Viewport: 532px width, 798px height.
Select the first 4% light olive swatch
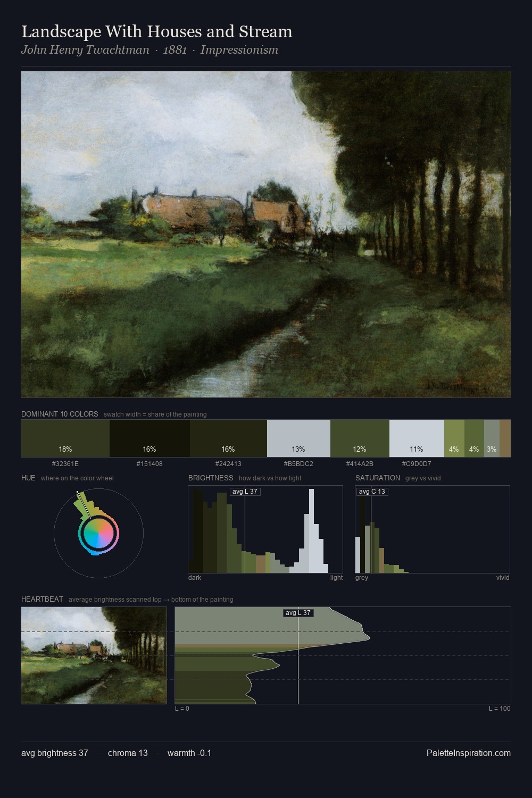[x=454, y=438]
